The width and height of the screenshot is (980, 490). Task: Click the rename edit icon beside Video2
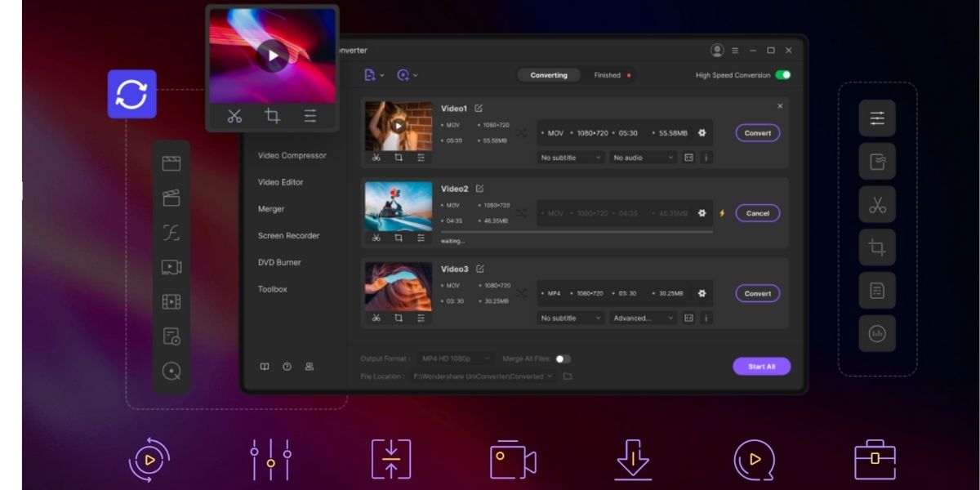[x=479, y=189]
